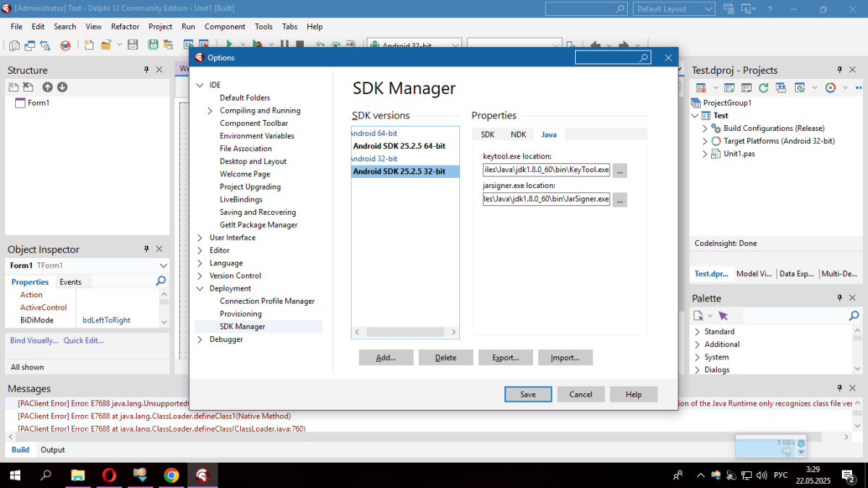Expand Build Configurations (Release) node
The width and height of the screenshot is (868, 488).
tap(705, 128)
